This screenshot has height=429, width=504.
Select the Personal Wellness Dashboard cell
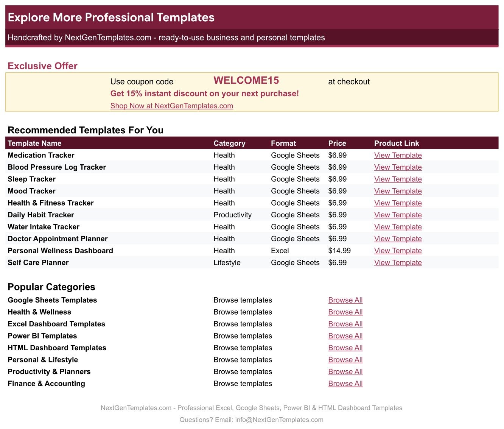60,251
